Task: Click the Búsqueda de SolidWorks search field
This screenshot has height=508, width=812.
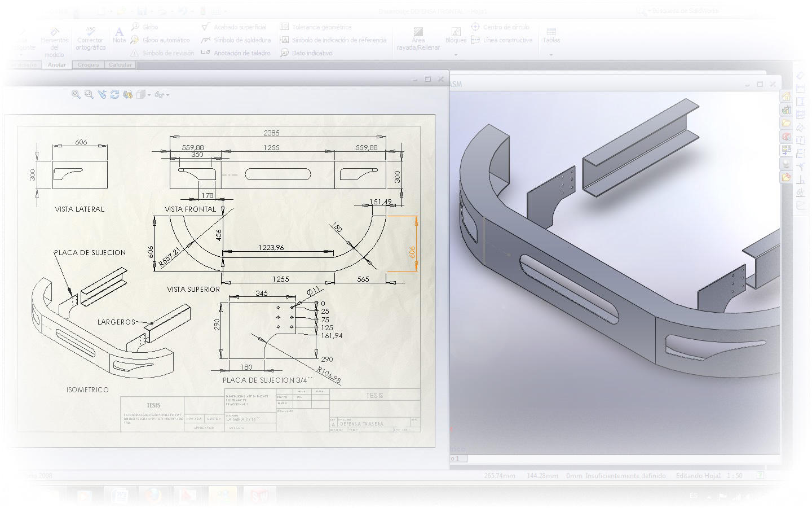Action: pos(685,11)
